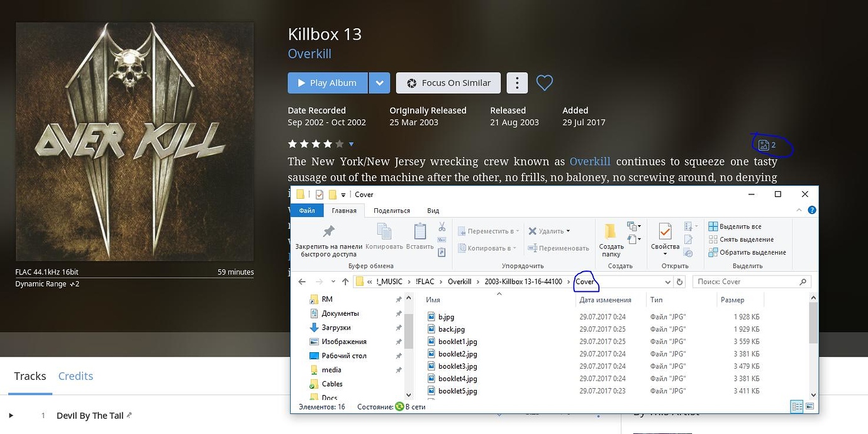Screen dimensions: 868x434
Task: Click Overkill in address bar breadcrumb
Action: [x=459, y=282]
